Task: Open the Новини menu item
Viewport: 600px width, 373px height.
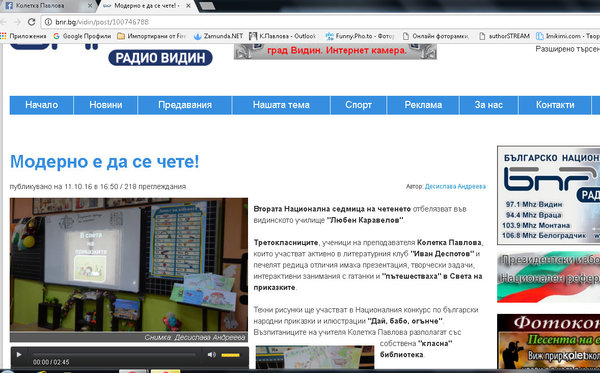Action: pos(106,105)
